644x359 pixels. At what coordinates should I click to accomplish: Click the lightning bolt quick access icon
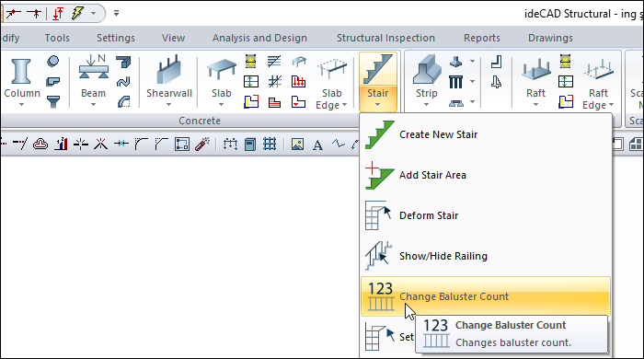[x=76, y=13]
